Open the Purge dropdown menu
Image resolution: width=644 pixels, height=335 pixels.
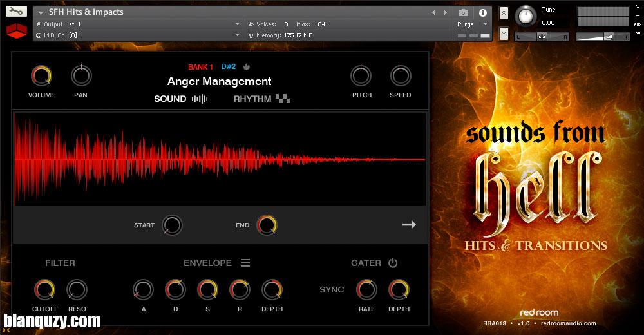(x=472, y=24)
